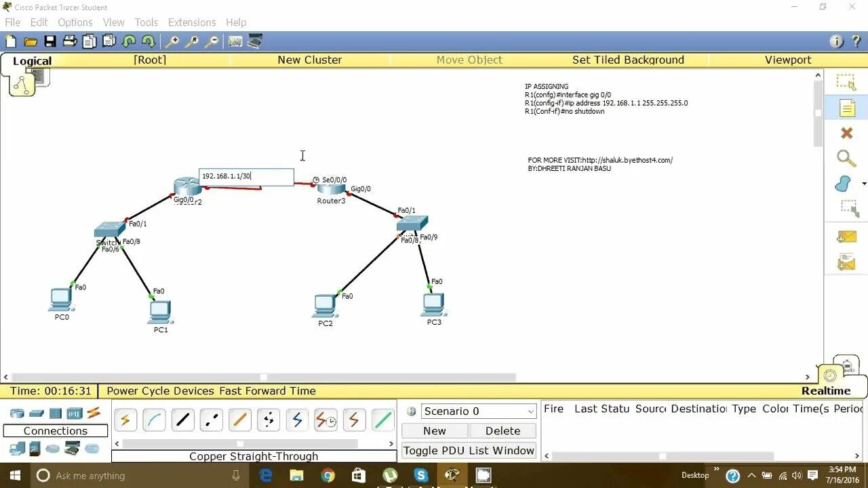Select Router3 on the canvas

pyautogui.click(x=330, y=188)
